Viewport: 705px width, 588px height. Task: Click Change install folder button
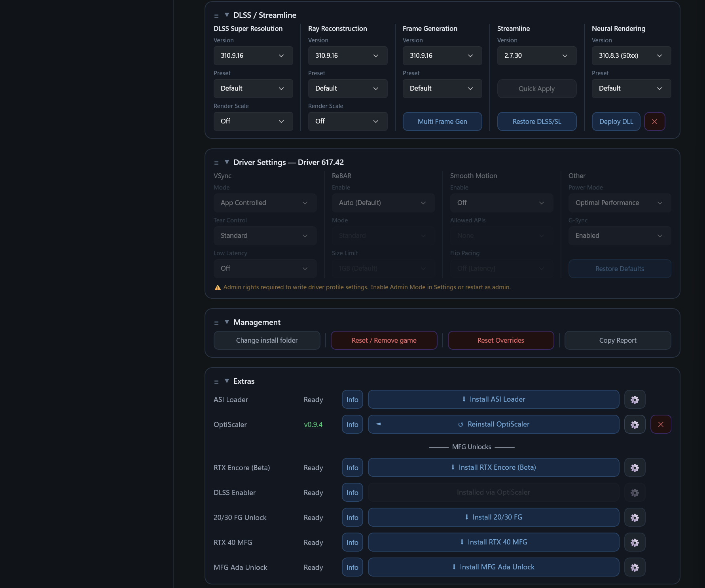point(267,340)
